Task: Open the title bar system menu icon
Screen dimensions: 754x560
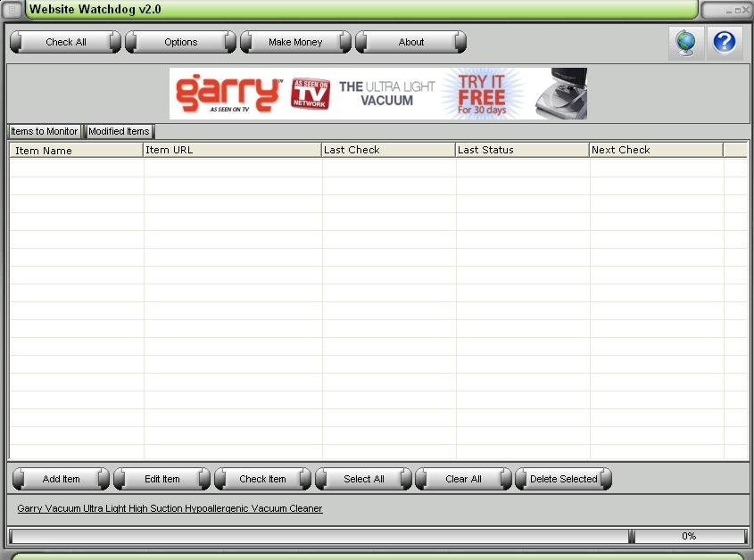Action: click(x=12, y=10)
